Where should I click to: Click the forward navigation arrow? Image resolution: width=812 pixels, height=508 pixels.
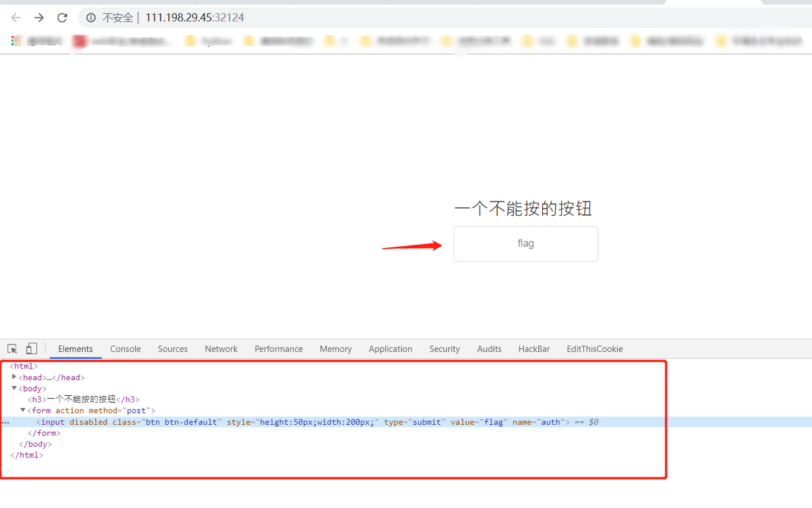[x=39, y=18]
